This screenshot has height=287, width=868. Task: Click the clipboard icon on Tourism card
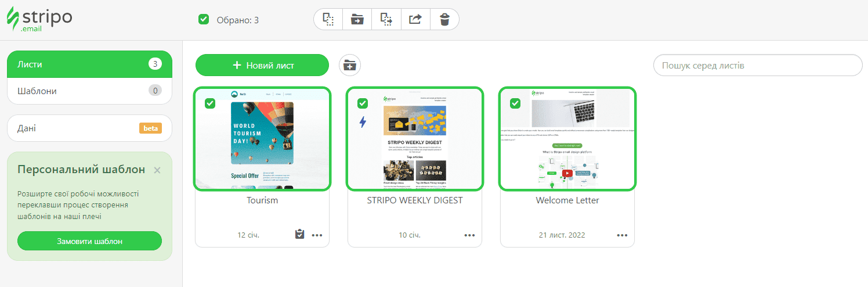tap(299, 235)
